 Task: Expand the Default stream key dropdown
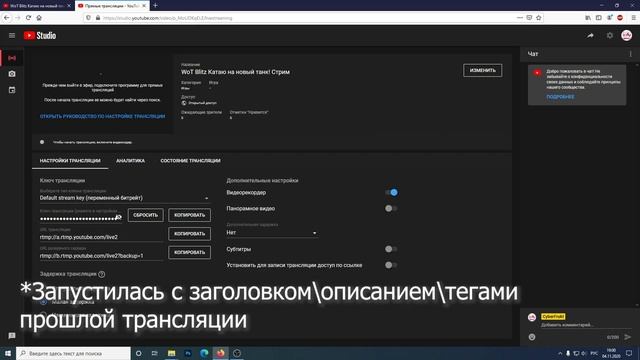click(x=125, y=198)
